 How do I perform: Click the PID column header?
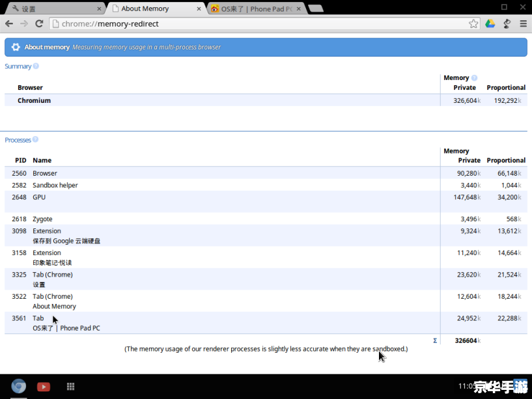click(21, 160)
